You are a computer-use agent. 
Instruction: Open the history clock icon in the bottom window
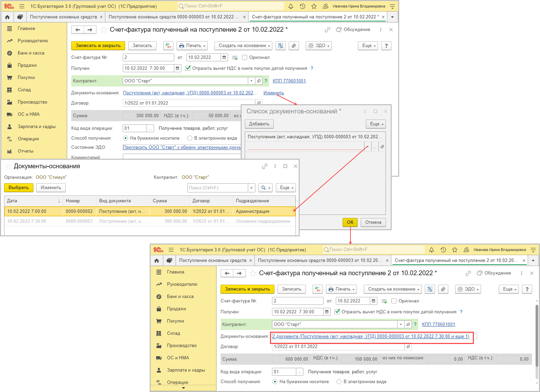pyautogui.click(x=443, y=250)
